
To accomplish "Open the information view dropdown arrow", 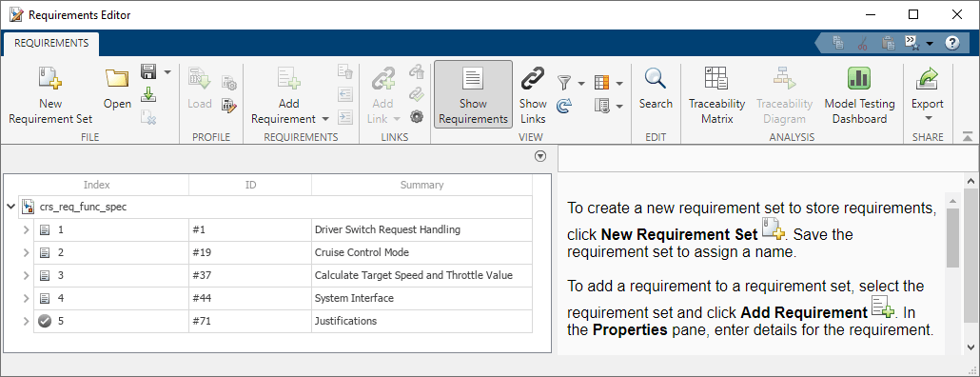I will pos(618,107).
